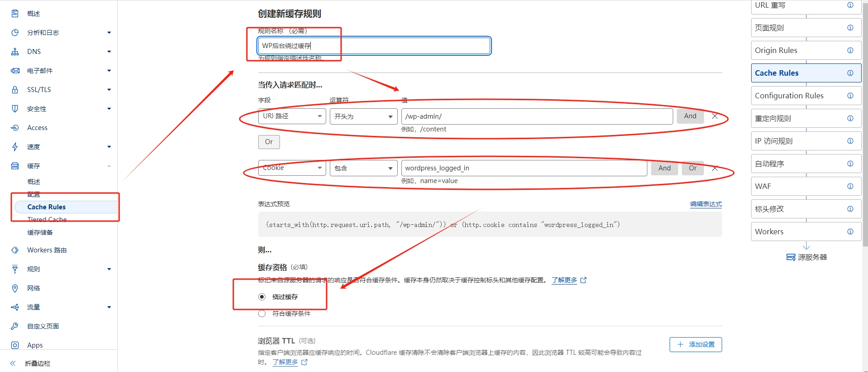Image resolution: width=868 pixels, height=372 pixels.
Task: Open 缓存储备 in the sidebar
Action: click(40, 232)
